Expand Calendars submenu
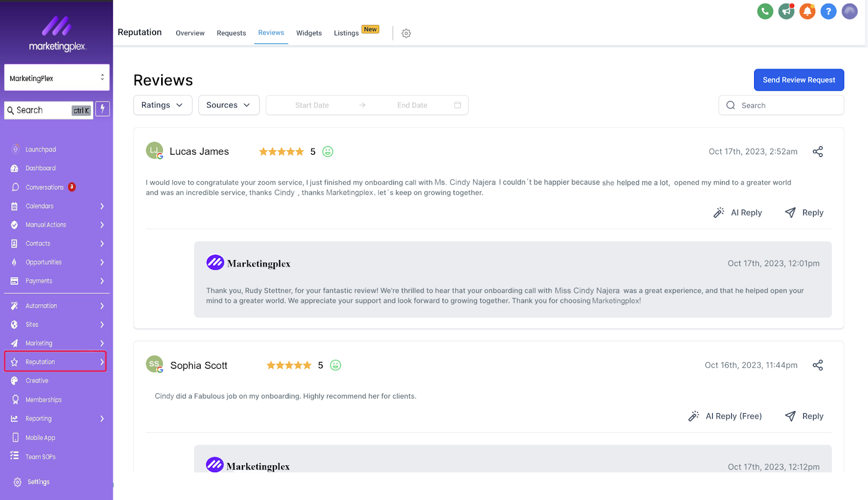 click(x=102, y=206)
